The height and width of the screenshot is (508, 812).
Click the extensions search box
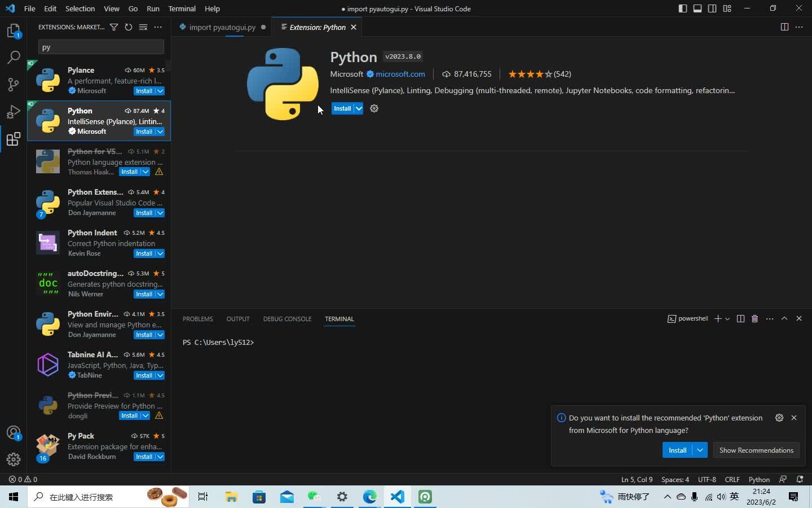click(x=101, y=47)
